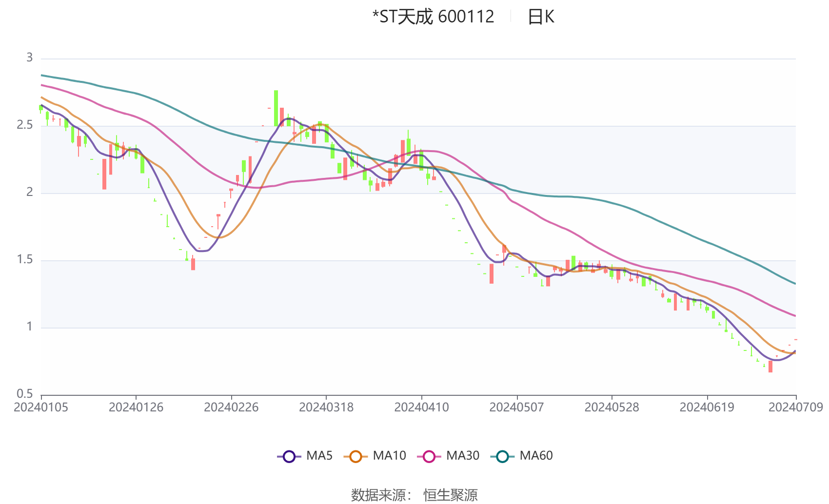Toggle the MA30 legend series
Screen dimensions: 829x504
point(448,456)
